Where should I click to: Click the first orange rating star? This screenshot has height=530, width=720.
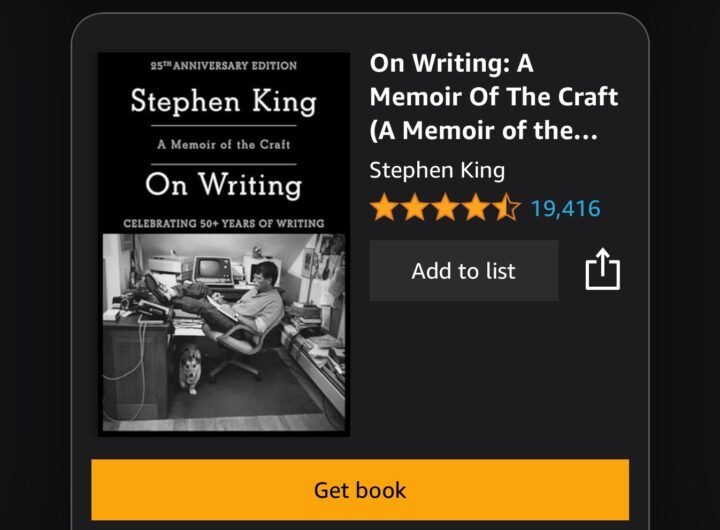(384, 208)
